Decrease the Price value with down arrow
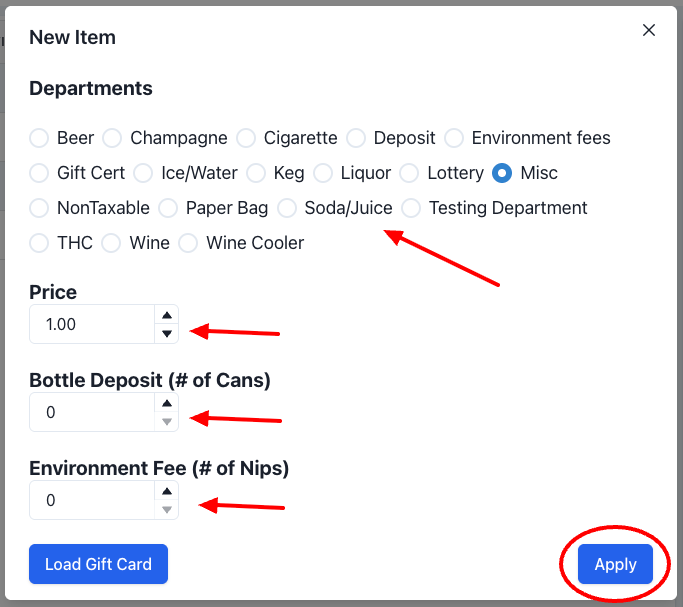The image size is (683, 607). pyautogui.click(x=167, y=334)
